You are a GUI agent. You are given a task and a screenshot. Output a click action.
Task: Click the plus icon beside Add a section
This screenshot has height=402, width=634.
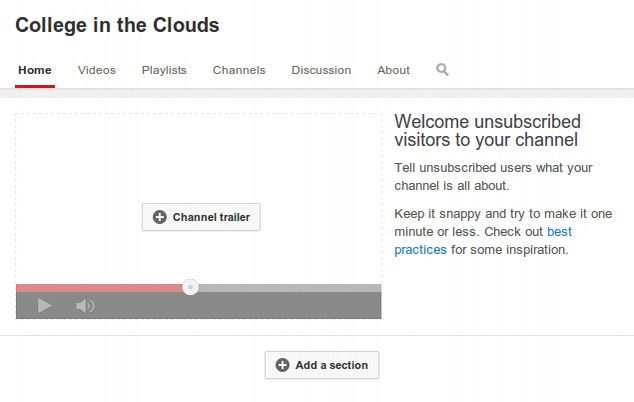(x=282, y=365)
